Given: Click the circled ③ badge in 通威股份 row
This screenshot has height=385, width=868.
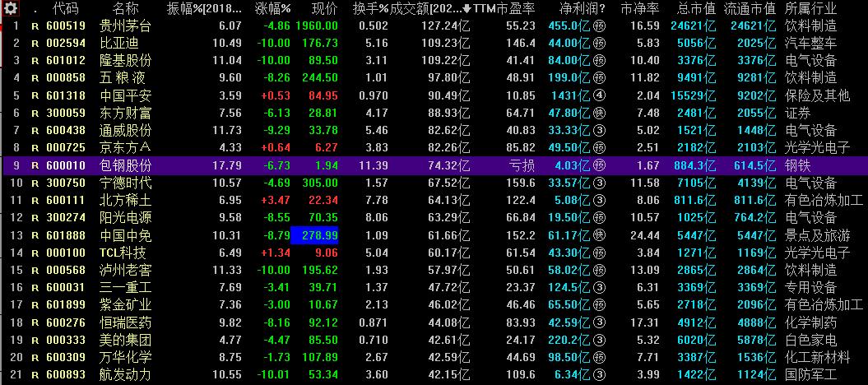Looking at the screenshot, I should coord(600,131).
